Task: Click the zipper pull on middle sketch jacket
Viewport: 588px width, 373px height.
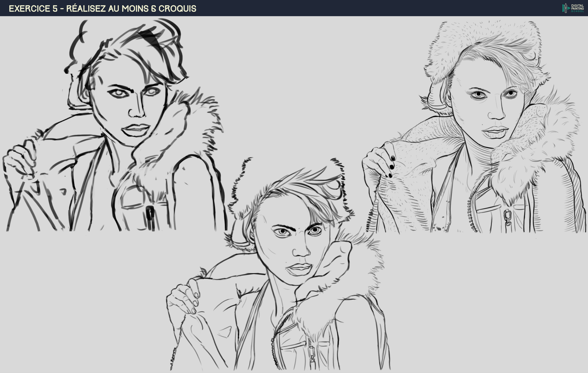Action: [x=311, y=353]
